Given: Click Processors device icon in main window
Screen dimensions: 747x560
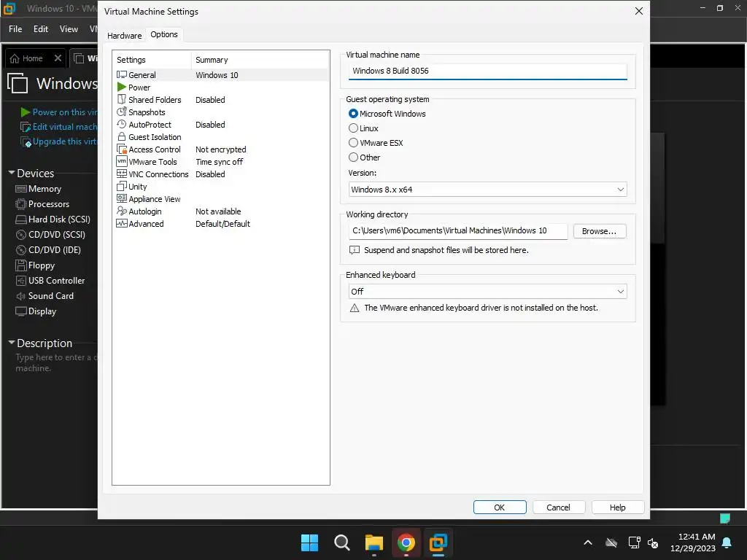Looking at the screenshot, I should coord(20,204).
